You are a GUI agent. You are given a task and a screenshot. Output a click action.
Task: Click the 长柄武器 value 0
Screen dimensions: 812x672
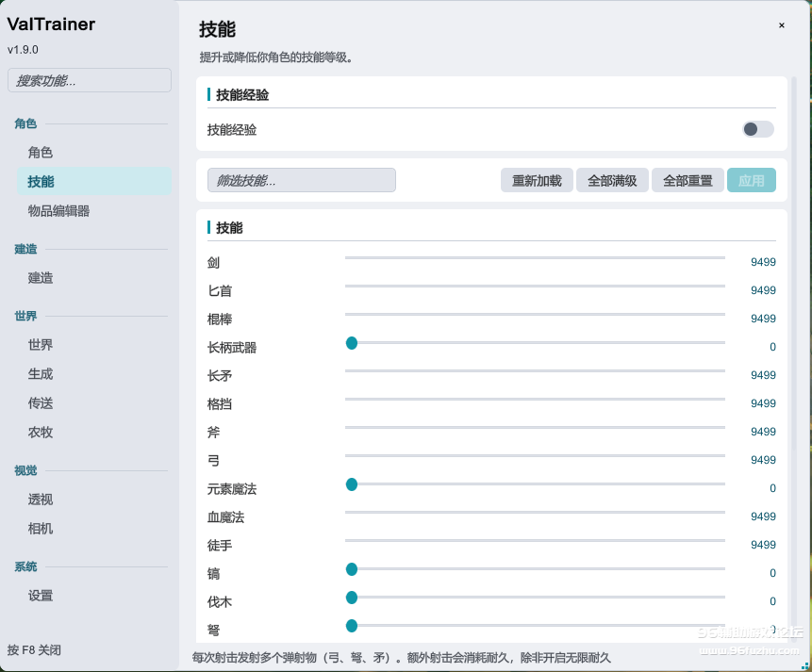tap(772, 347)
